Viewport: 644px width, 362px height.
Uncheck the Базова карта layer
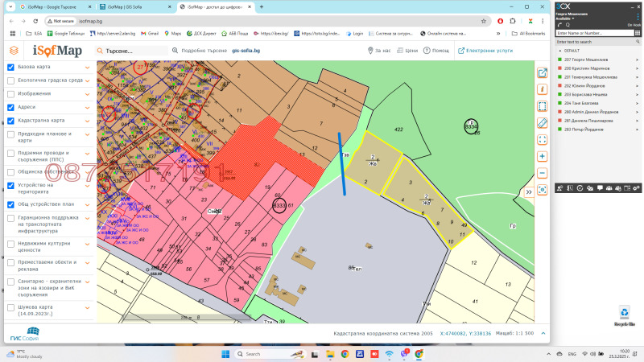[x=10, y=68]
